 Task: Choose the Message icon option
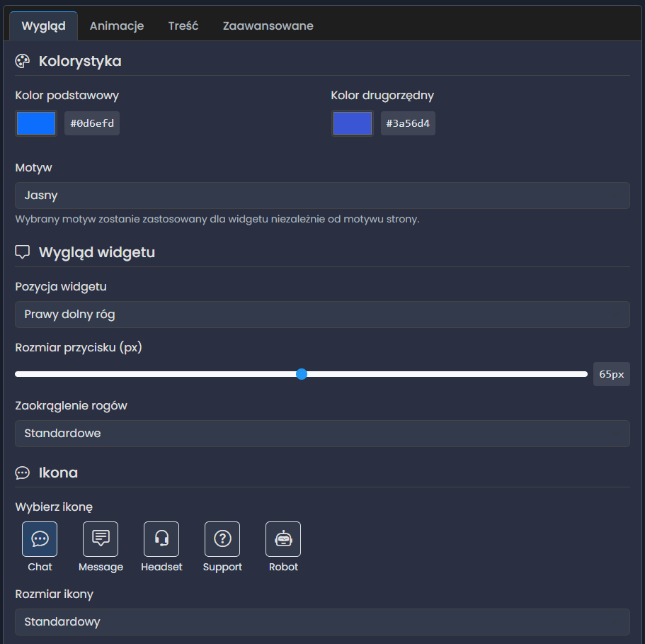click(x=101, y=539)
